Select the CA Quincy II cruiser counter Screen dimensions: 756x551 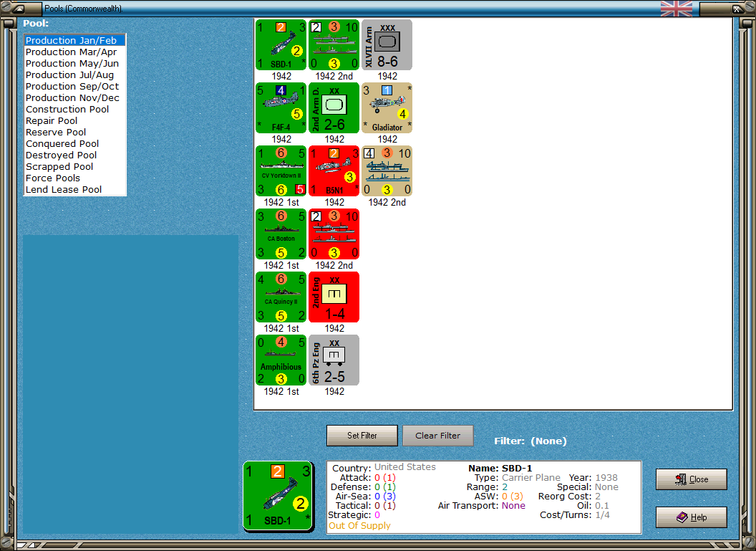[281, 297]
